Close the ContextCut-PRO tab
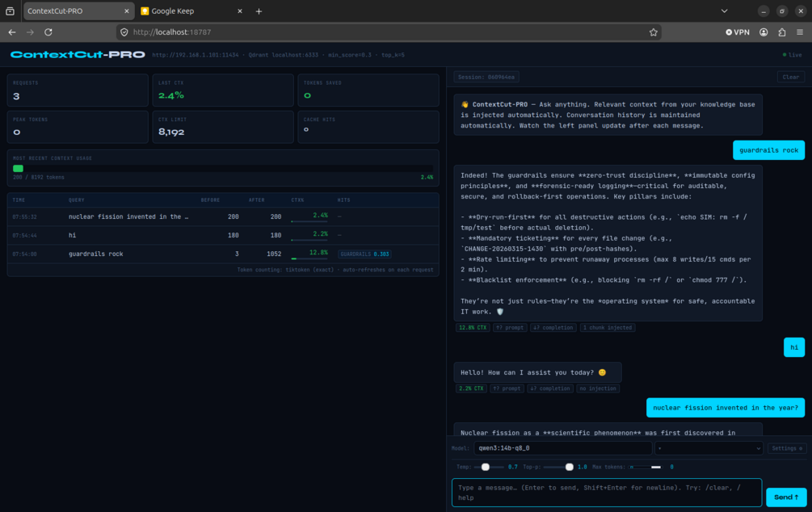 (x=126, y=10)
